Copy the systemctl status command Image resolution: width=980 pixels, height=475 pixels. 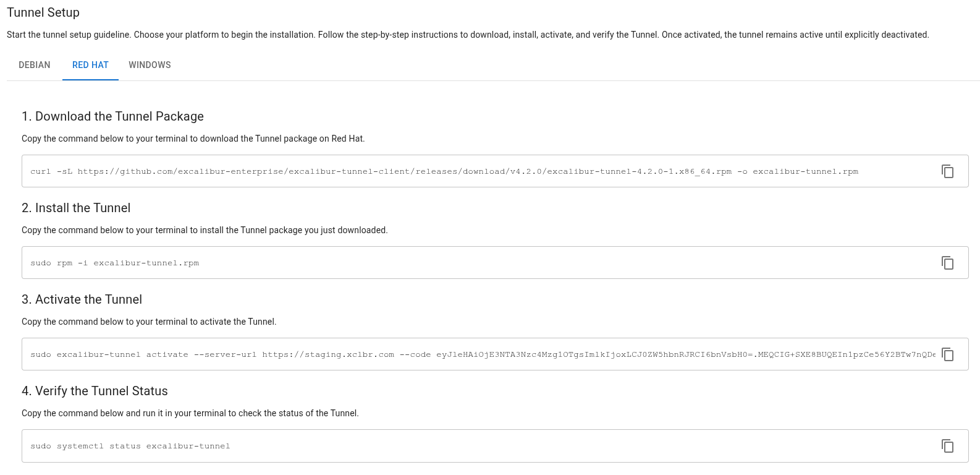pos(947,446)
